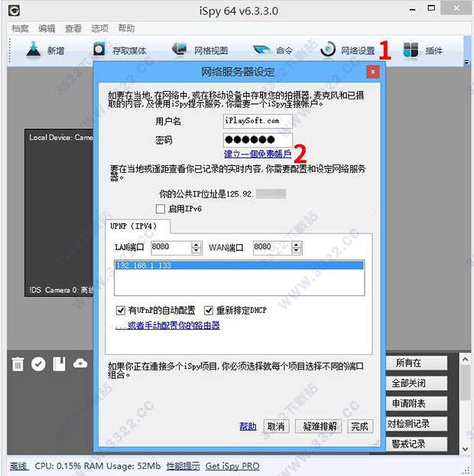
Task: Click the Get iSpy PRO link
Action: point(232,466)
